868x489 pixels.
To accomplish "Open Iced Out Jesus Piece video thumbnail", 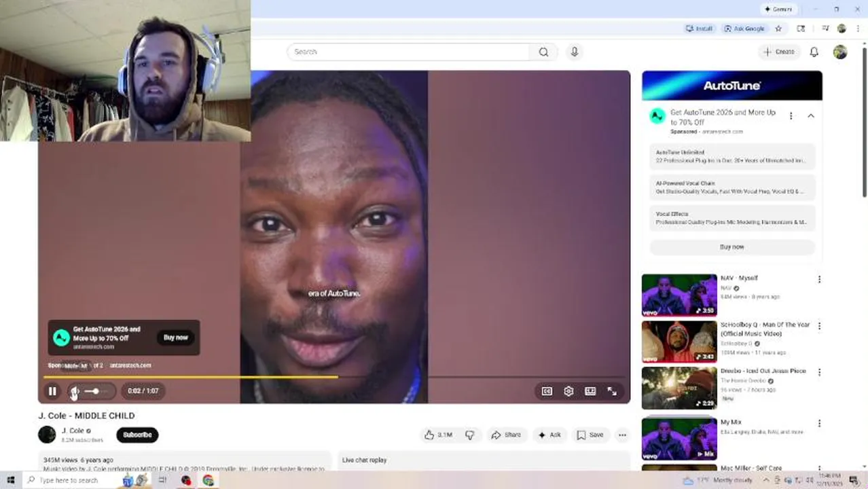I will click(x=679, y=388).
